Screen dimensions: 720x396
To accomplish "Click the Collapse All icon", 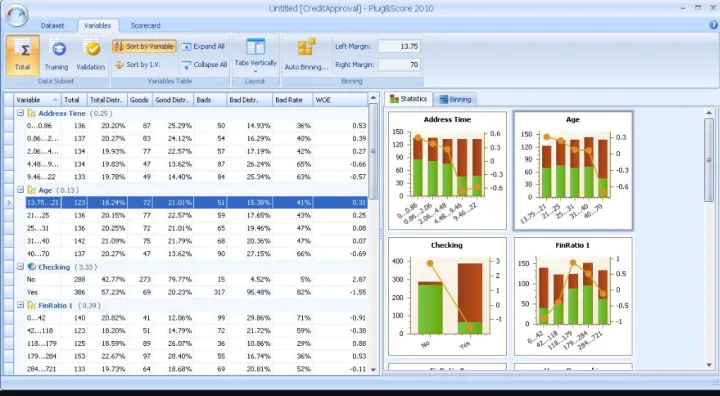I will point(186,65).
